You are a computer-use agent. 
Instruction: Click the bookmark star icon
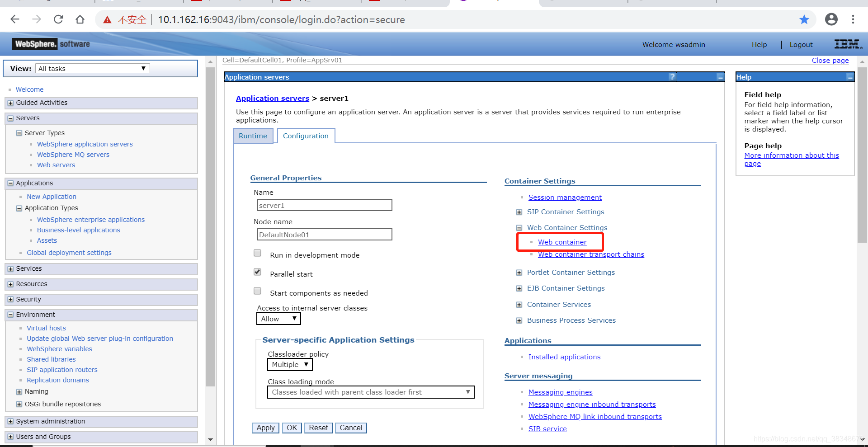tap(804, 19)
